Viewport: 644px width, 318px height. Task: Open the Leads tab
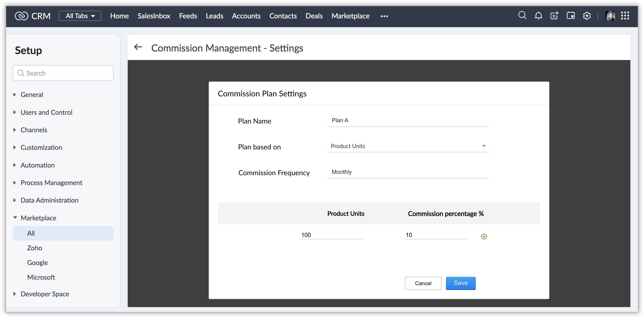[x=214, y=16]
